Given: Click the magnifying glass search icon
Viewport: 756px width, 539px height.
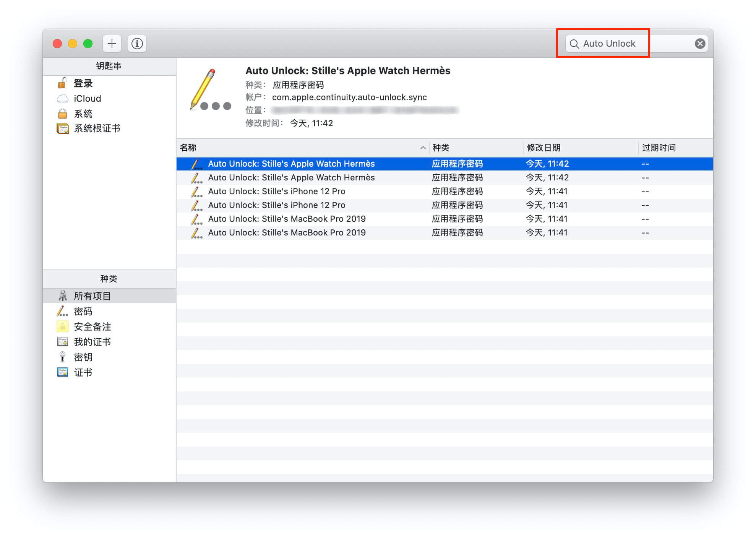Looking at the screenshot, I should click(574, 44).
